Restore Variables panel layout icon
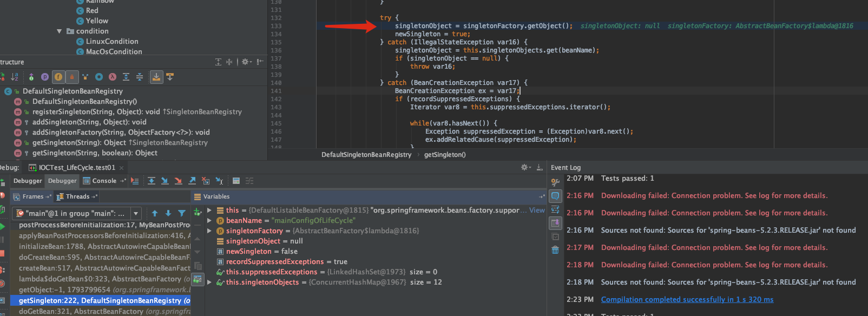 (x=542, y=196)
